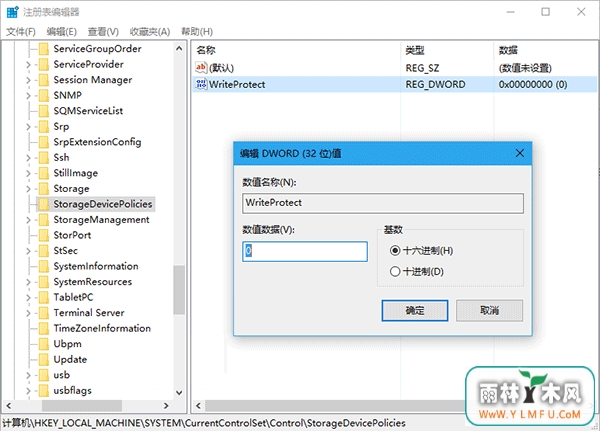Expand the SNMP tree node
The width and height of the screenshot is (600, 431).
[28, 96]
